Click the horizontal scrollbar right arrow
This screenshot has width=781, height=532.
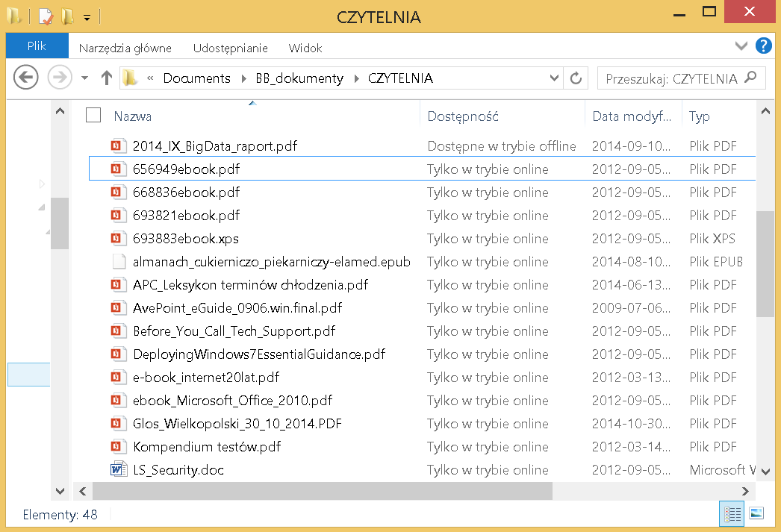[x=744, y=491]
